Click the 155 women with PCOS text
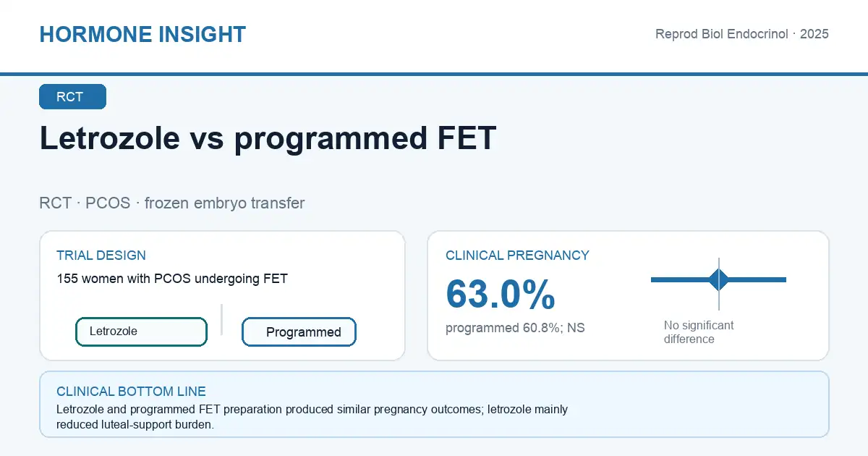This screenshot has width=868, height=456. point(172,279)
